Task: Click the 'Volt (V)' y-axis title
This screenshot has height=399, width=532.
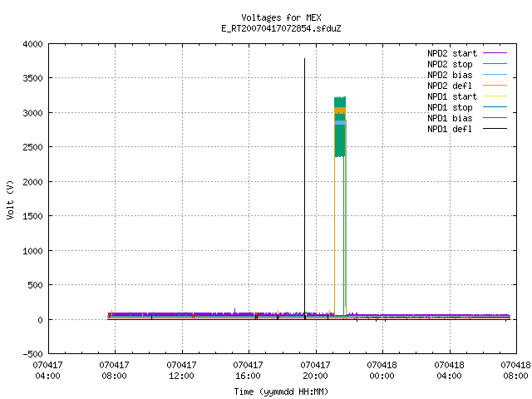Action: [x=10, y=200]
